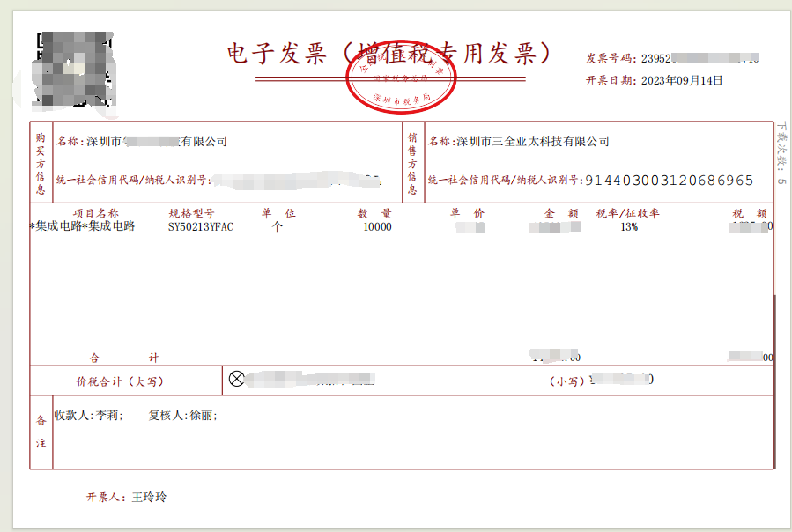Image resolution: width=792 pixels, height=532 pixels.
Task: Select reviewer text 复核人:徐丽;
Action: (x=183, y=415)
